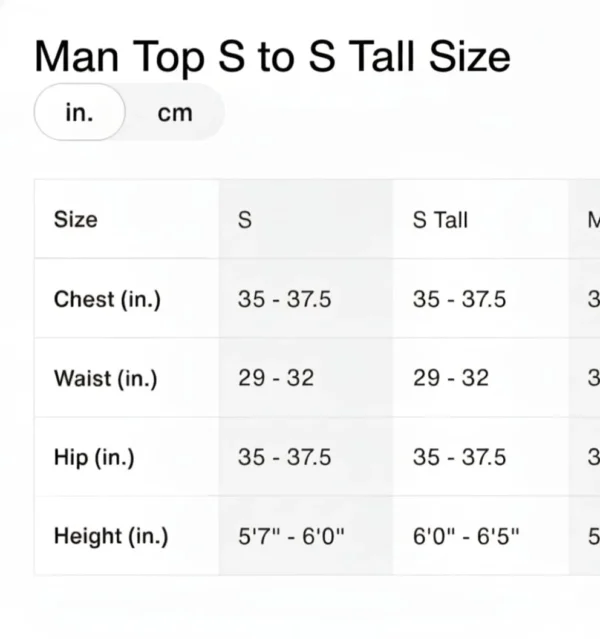Select the S Tall chest measurement cell
Screen dimensions: 600x639
[459, 299]
